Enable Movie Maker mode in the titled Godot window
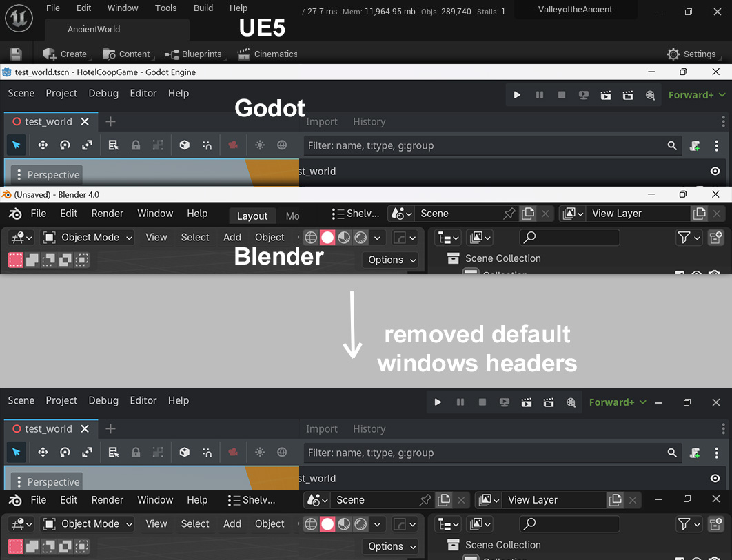 pyautogui.click(x=650, y=95)
